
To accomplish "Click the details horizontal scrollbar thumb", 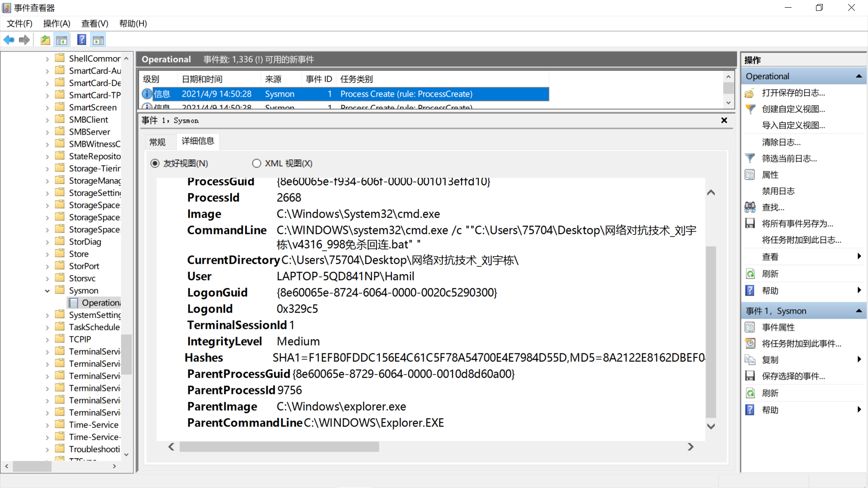I will (x=279, y=447).
